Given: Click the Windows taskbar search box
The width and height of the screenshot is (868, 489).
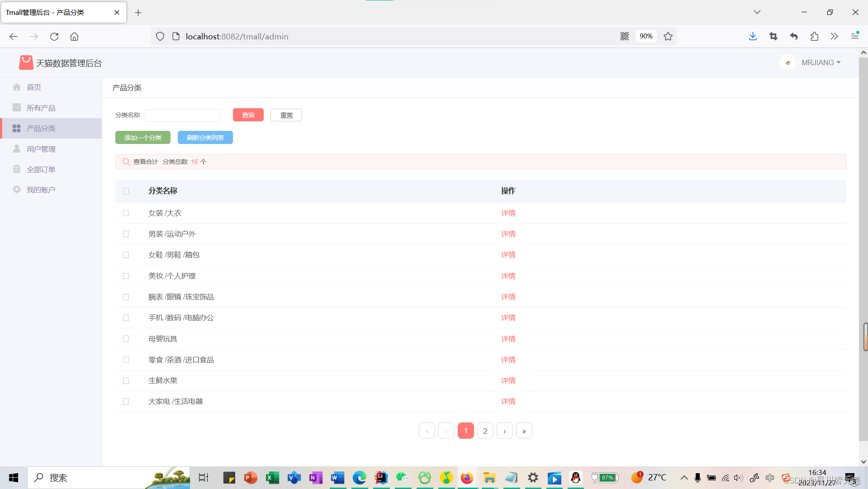Looking at the screenshot, I should click(109, 478).
